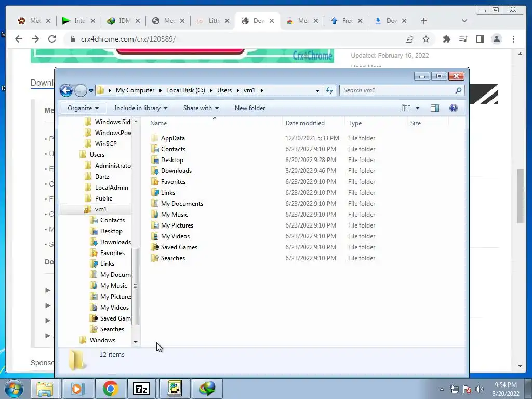Screen dimensions: 532x399
Task: Select My Videos in the file list
Action: coord(176,236)
